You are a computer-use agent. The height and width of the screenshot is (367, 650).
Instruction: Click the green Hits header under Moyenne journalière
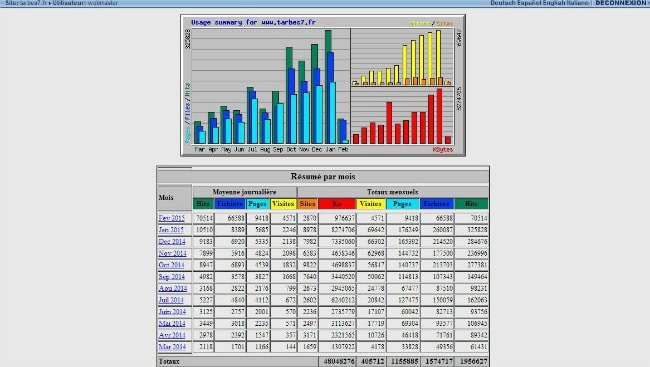pos(203,204)
